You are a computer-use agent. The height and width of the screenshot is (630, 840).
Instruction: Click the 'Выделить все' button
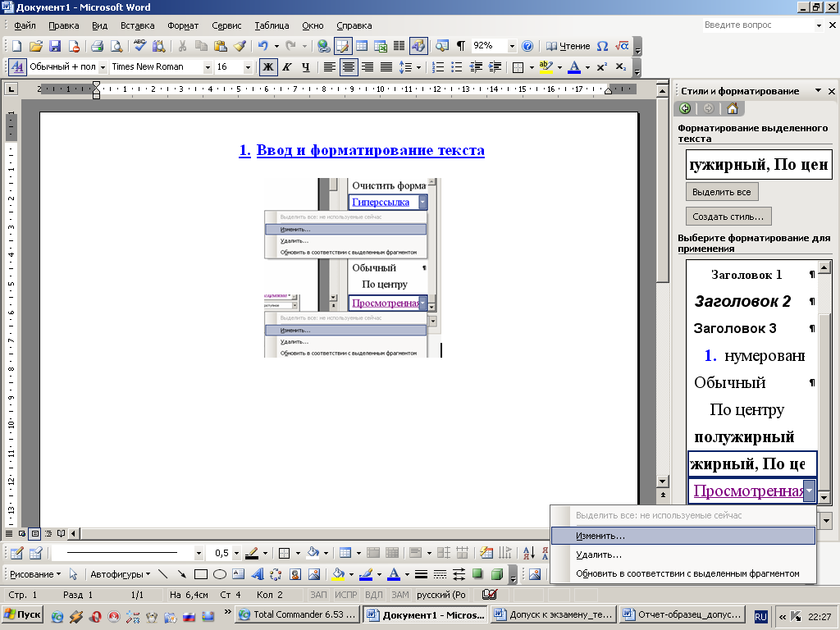(x=722, y=192)
